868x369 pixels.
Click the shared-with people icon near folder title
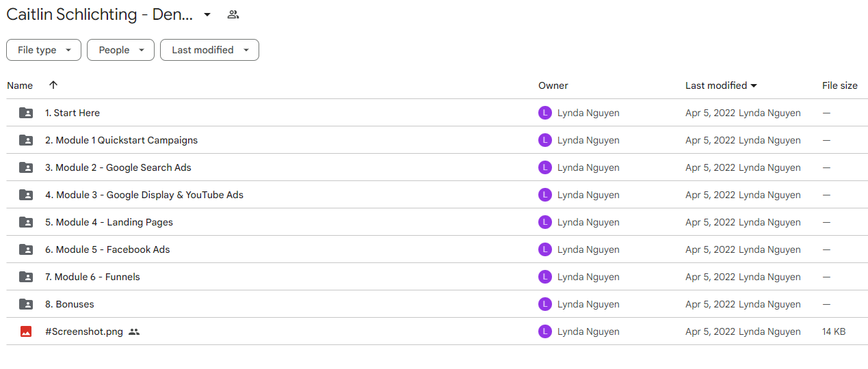pos(233,14)
